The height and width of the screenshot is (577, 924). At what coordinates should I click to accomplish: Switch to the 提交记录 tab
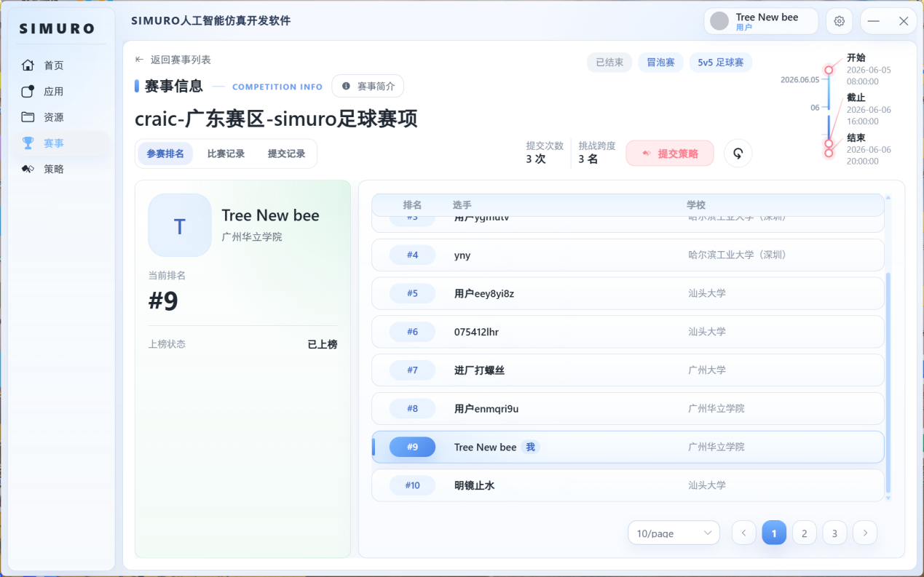pos(286,154)
